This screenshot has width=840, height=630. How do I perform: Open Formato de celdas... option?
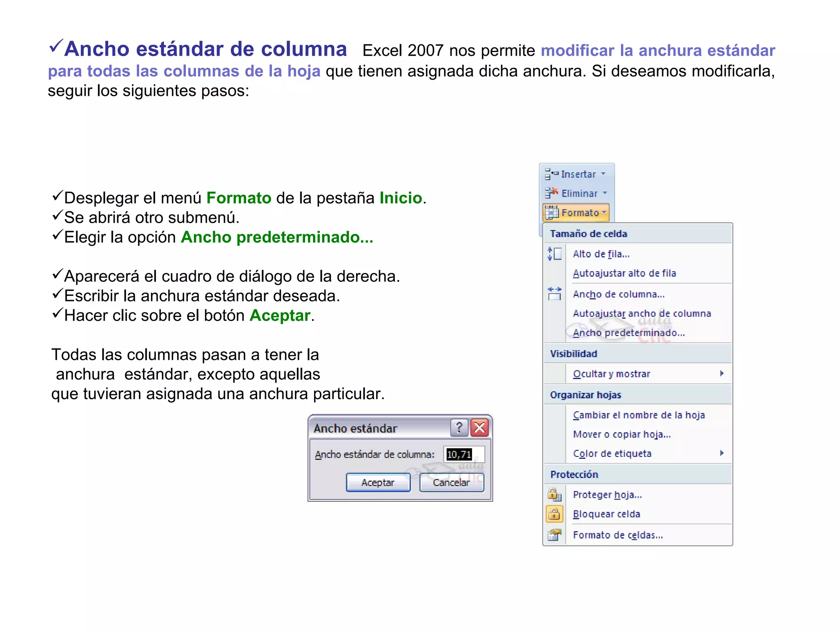point(618,535)
